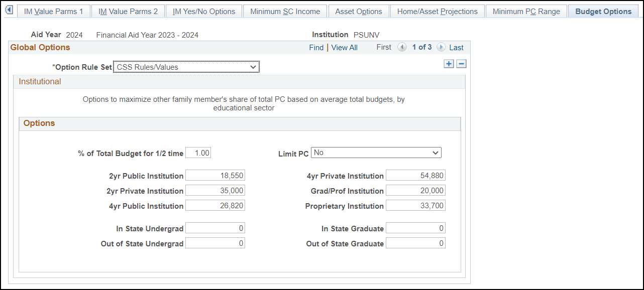The width and height of the screenshot is (644, 290).
Task: Delete the current row using minus icon
Action: tap(461, 64)
